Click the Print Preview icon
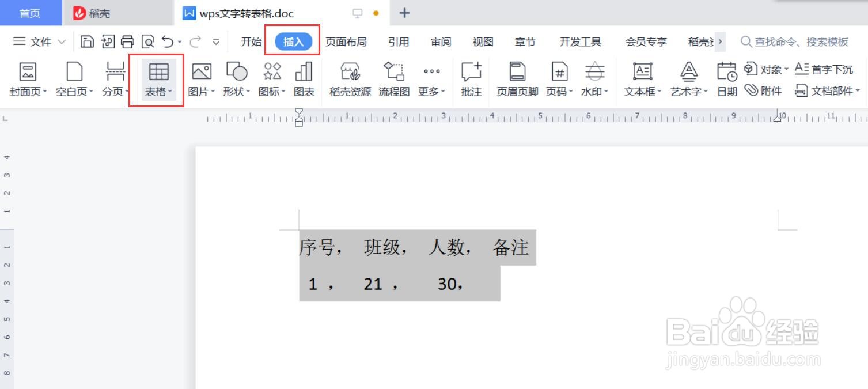The width and height of the screenshot is (868, 389). (148, 41)
